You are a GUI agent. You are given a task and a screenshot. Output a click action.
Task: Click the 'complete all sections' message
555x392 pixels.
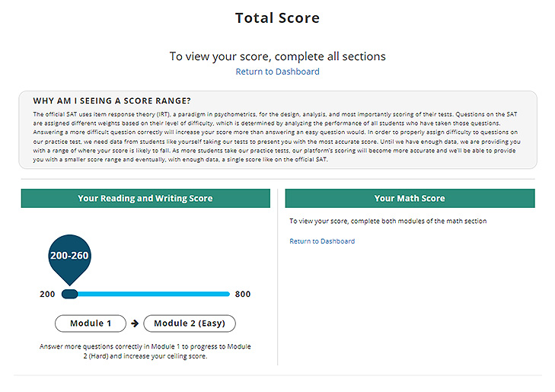(x=277, y=56)
